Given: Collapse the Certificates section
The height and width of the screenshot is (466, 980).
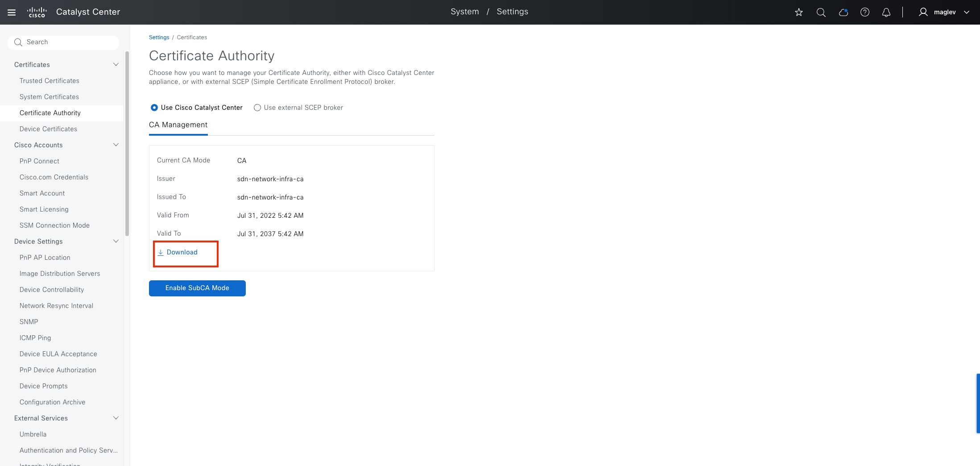Looking at the screenshot, I should 116,64.
